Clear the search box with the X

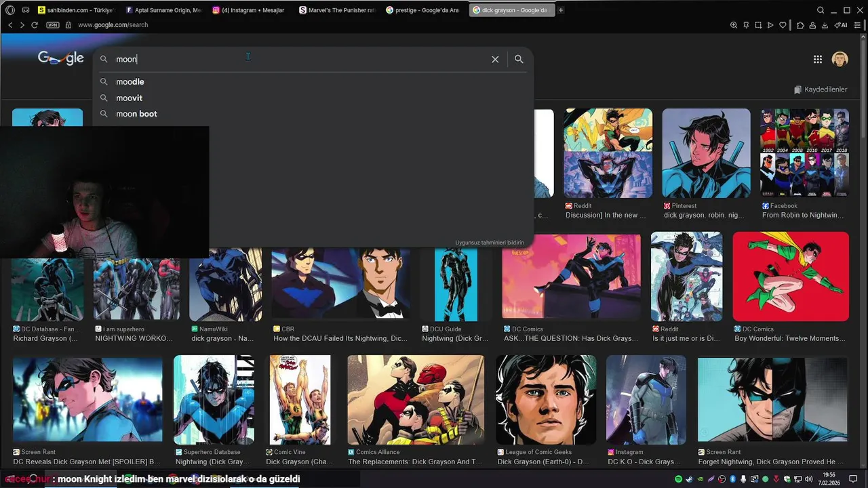click(495, 60)
